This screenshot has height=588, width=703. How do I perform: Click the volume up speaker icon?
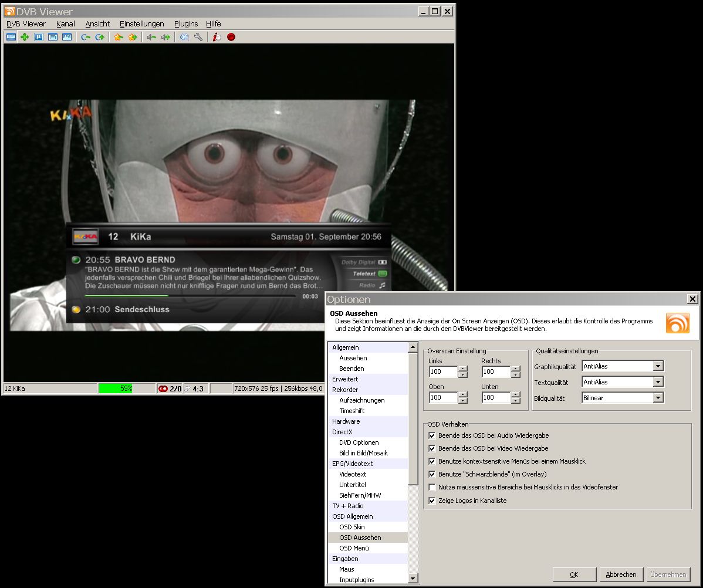coord(165,37)
